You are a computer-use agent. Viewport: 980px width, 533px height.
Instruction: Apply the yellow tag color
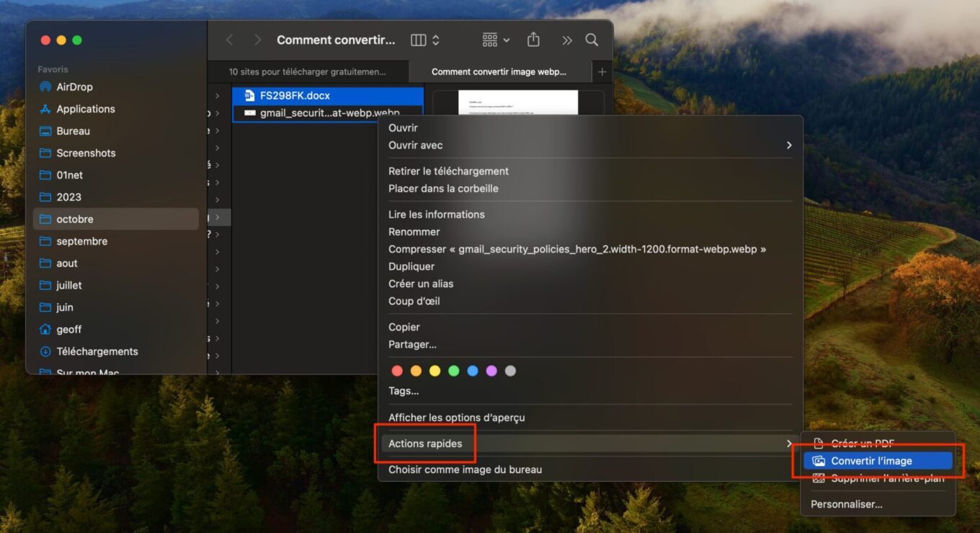[x=435, y=371]
